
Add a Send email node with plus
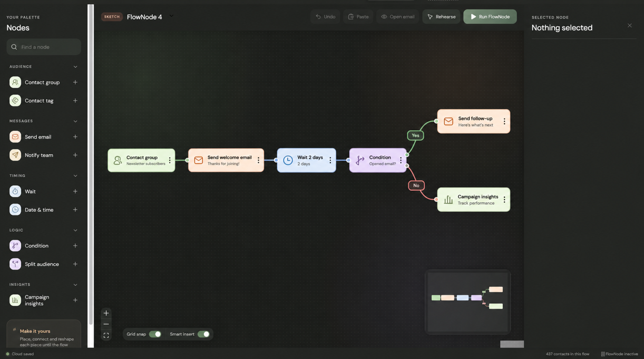tap(75, 137)
